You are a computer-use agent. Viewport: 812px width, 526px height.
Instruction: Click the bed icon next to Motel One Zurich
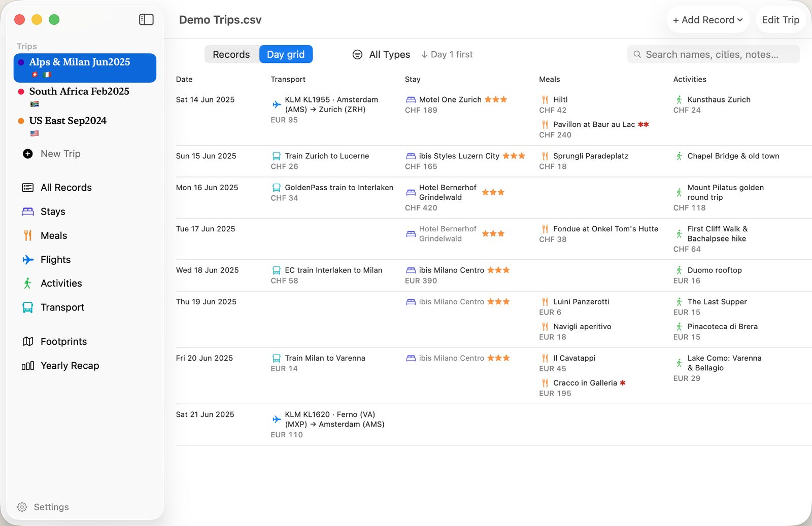411,100
